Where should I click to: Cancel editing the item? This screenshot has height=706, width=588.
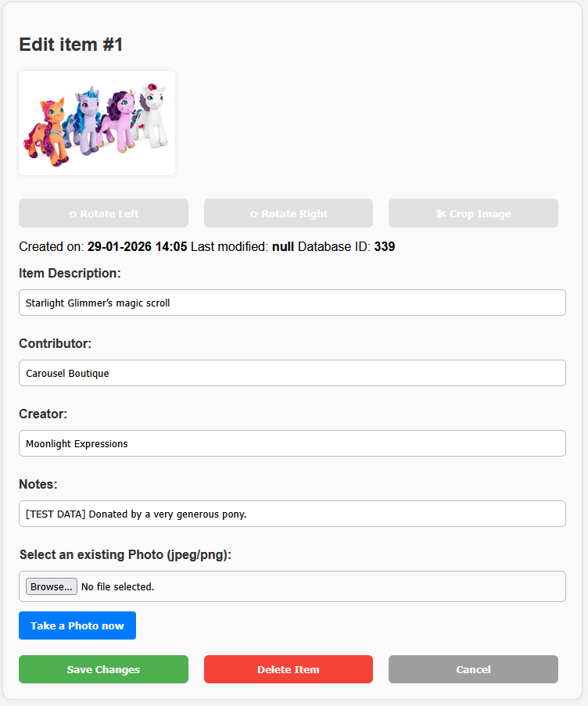point(473,669)
